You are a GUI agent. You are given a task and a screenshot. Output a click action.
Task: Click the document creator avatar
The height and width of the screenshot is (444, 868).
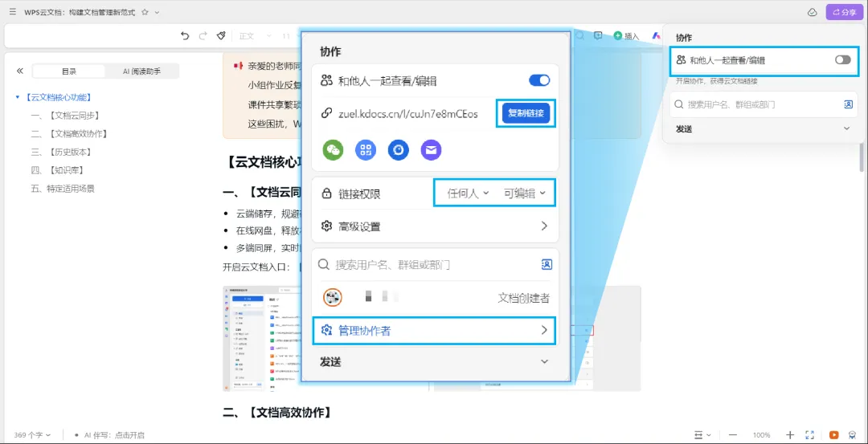(x=333, y=298)
